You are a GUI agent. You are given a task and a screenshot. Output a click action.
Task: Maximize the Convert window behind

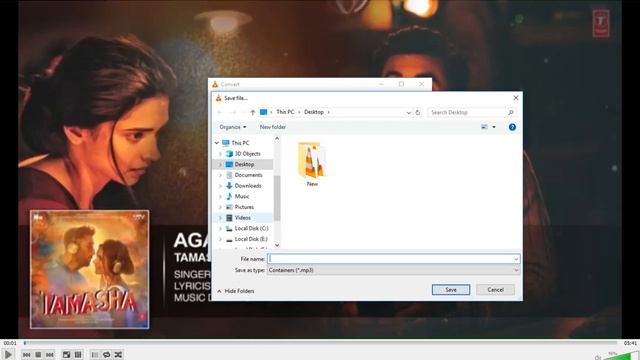(x=401, y=84)
